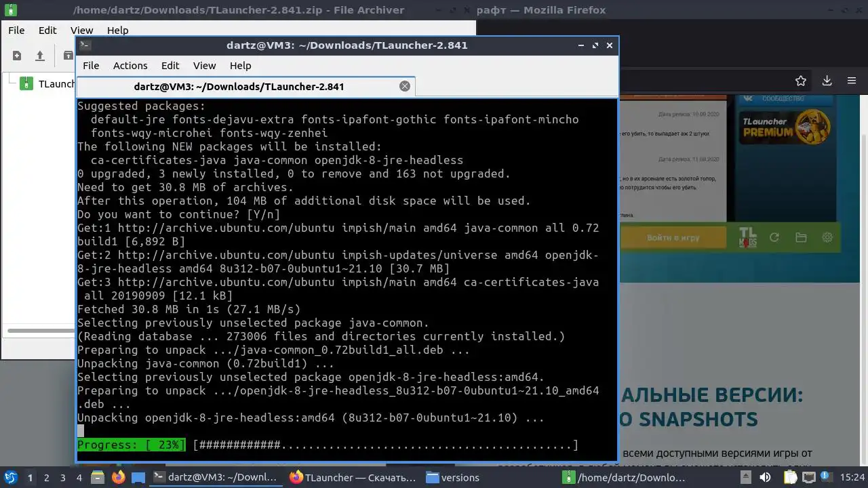Click the folder icon in launcher image
The image size is (868, 488).
pos(801,238)
